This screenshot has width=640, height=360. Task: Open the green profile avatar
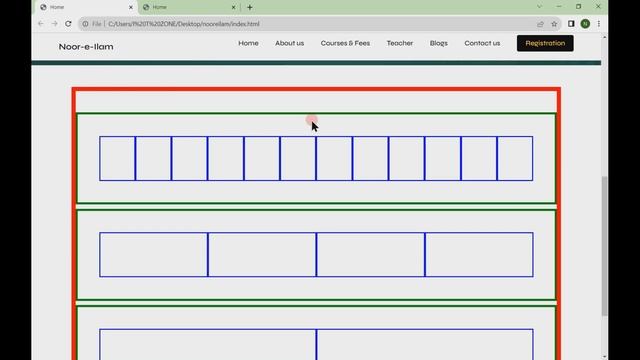[585, 24]
